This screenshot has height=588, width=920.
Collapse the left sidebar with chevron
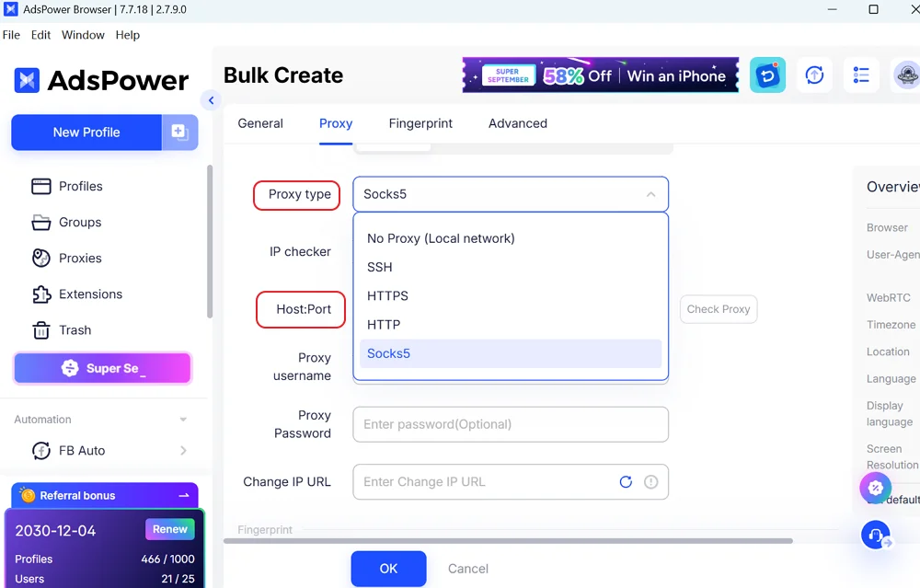(212, 100)
